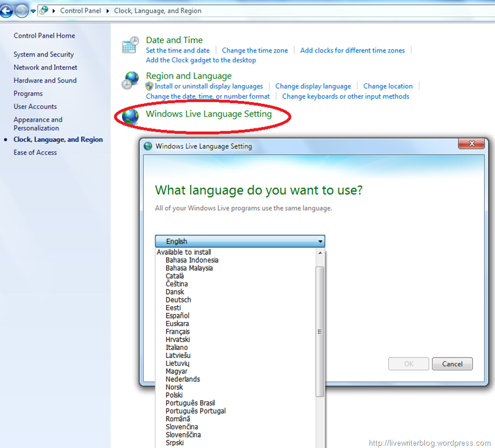Viewport: 495px width, 448px height.
Task: Select Bahasa Malaysia from the list
Action: coord(189,268)
